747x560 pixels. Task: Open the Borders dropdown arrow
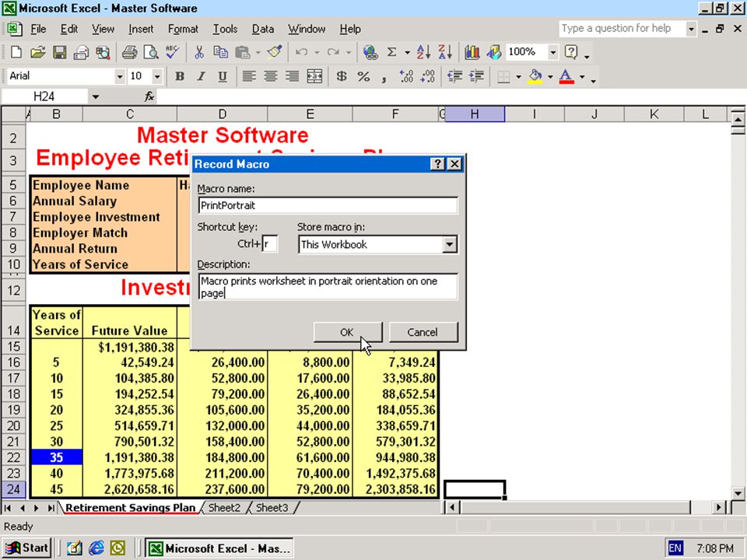518,77
